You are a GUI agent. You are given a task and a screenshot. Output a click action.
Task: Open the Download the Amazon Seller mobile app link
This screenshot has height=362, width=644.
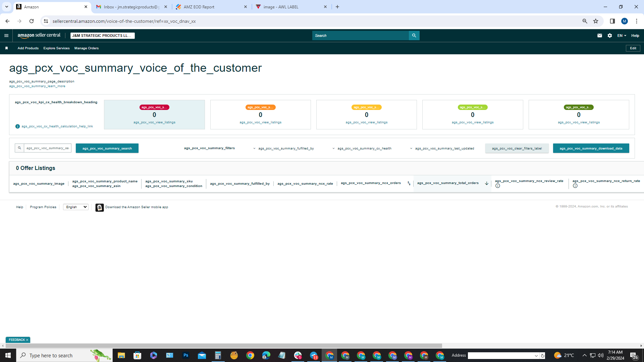137,207
